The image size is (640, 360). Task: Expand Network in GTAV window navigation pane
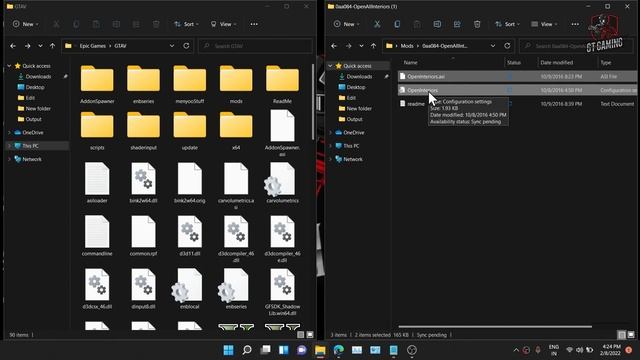point(9,159)
